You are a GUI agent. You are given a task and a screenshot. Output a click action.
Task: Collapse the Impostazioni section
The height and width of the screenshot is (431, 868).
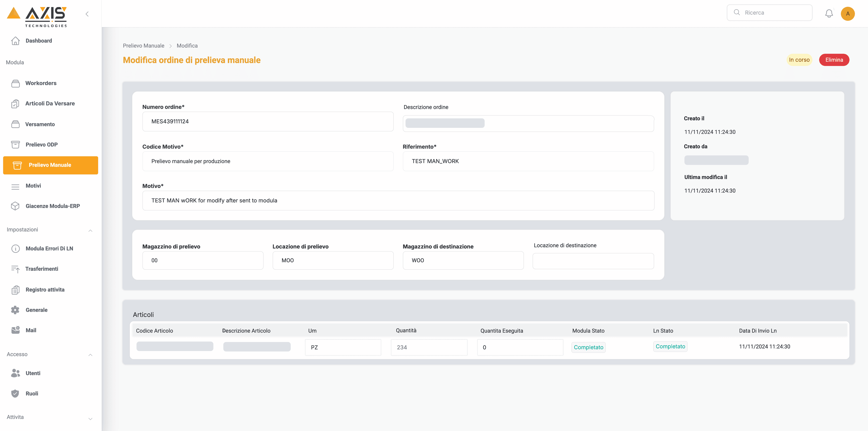tap(90, 231)
